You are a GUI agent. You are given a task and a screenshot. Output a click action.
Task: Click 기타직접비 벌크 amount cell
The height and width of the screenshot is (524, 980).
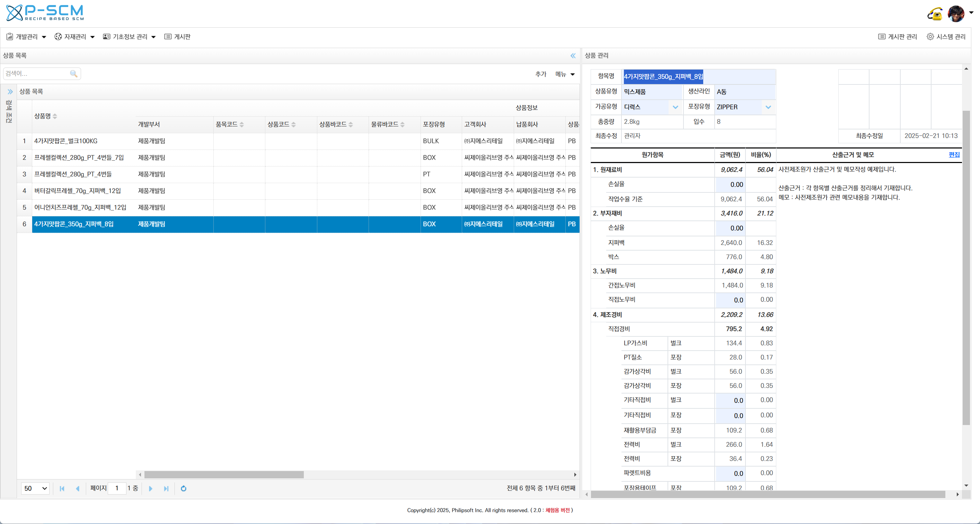(730, 400)
